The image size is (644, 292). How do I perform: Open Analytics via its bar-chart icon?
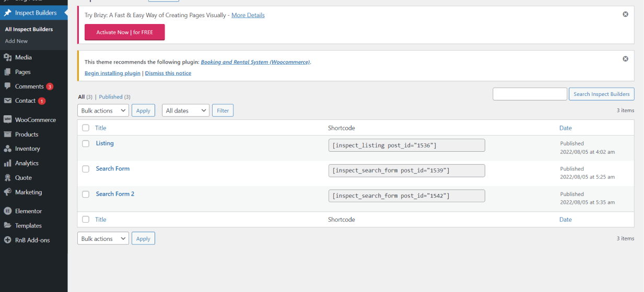pyautogui.click(x=7, y=163)
